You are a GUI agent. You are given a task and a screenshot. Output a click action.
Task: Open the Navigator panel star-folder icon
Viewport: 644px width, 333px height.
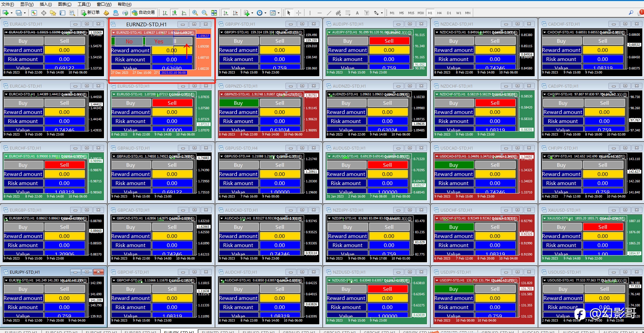click(53, 13)
